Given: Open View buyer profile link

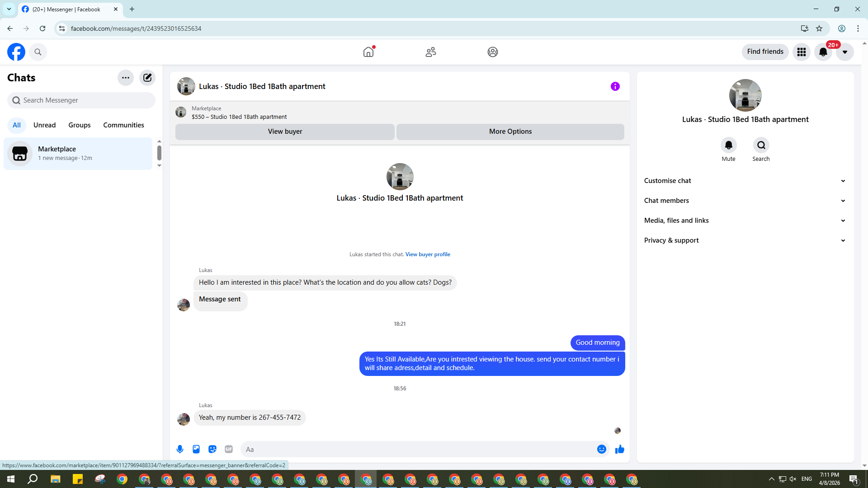Looking at the screenshot, I should pyautogui.click(x=428, y=254).
